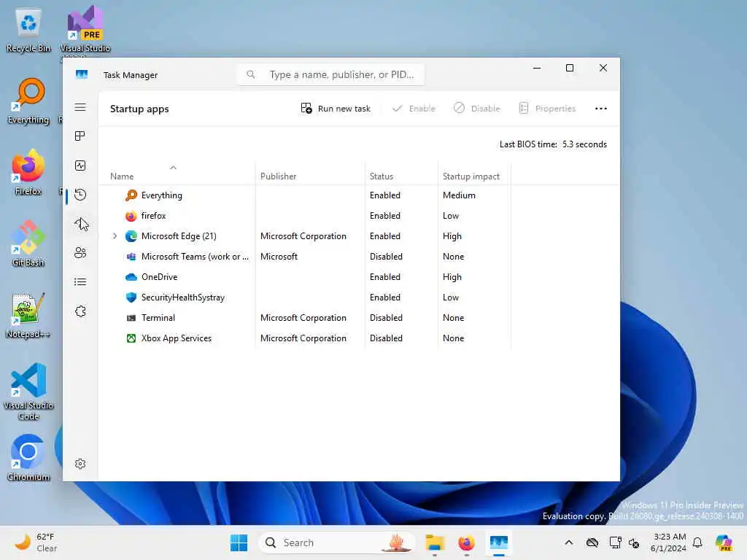The width and height of the screenshot is (747, 560).
Task: Click the Task Manager search field
Action: (x=330, y=75)
